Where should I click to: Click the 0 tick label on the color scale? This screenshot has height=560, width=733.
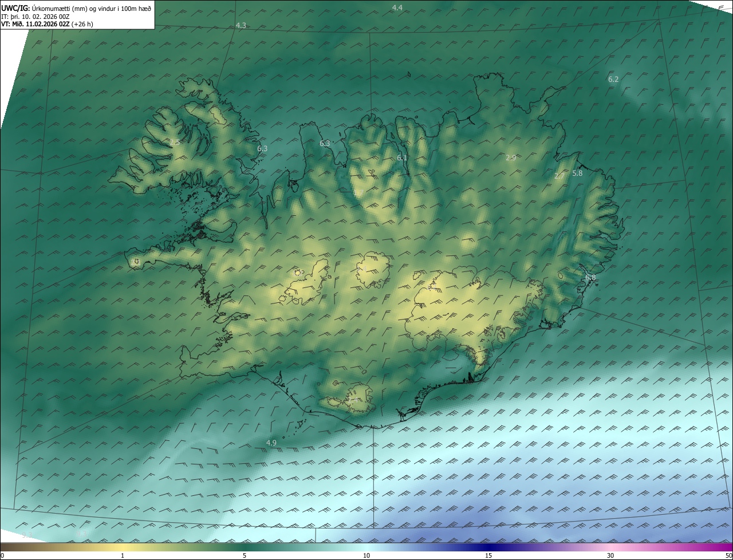pyautogui.click(x=2, y=555)
